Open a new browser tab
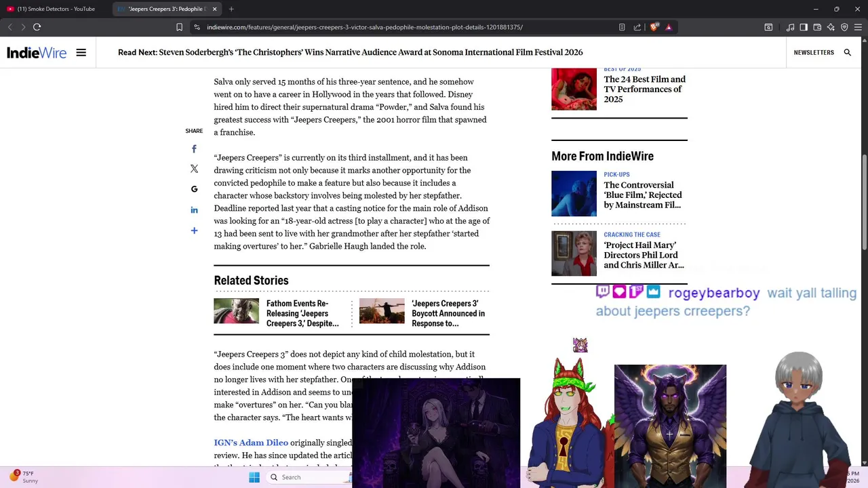This screenshot has height=488, width=868. [231, 9]
